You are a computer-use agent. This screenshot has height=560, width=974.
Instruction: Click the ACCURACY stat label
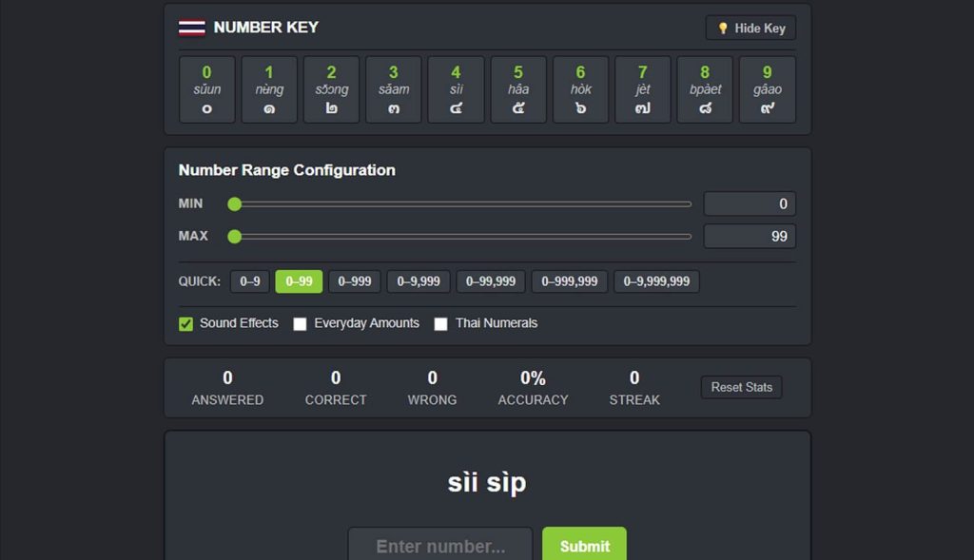(x=533, y=400)
